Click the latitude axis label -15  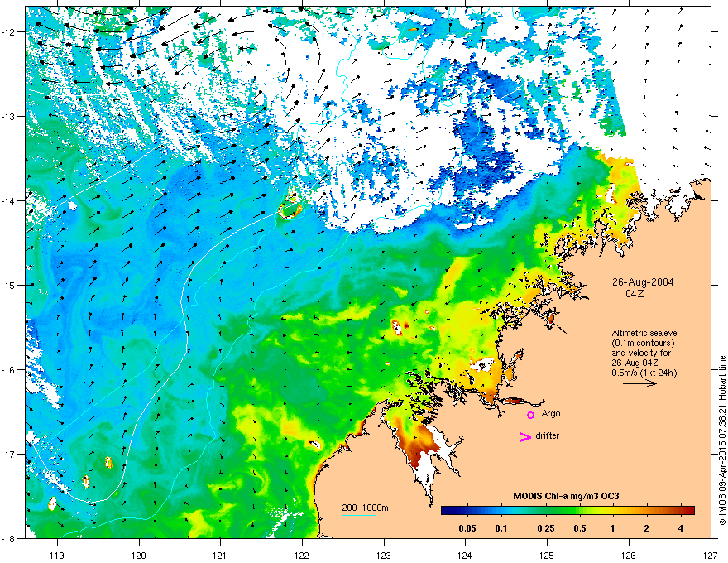tap(9, 285)
